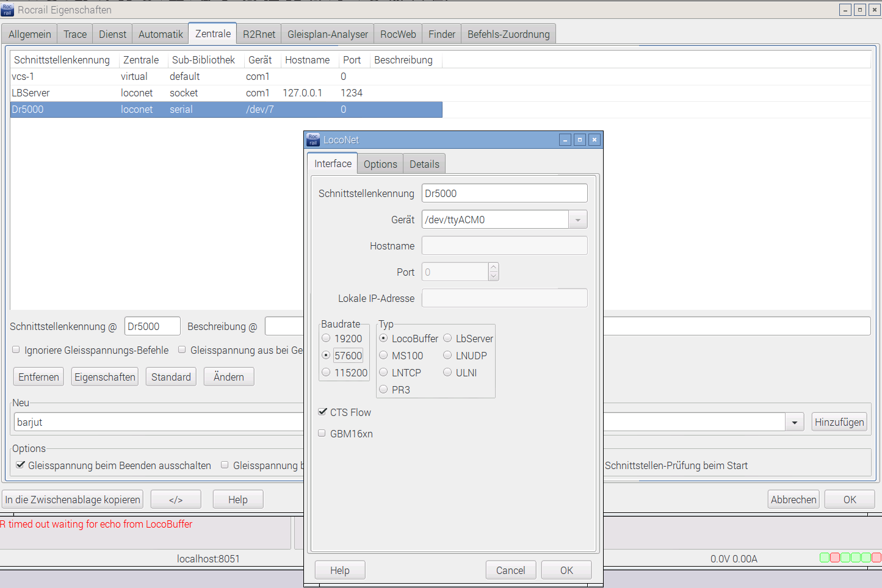Viewport: 882px width, 588px height.
Task: Select the LBServer row in the table
Action: coord(226,93)
